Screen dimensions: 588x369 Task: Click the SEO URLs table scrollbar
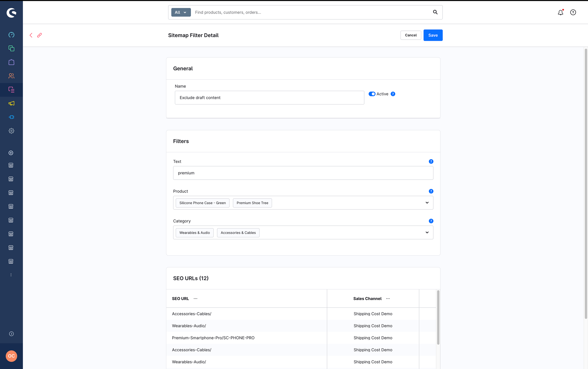[438, 317]
